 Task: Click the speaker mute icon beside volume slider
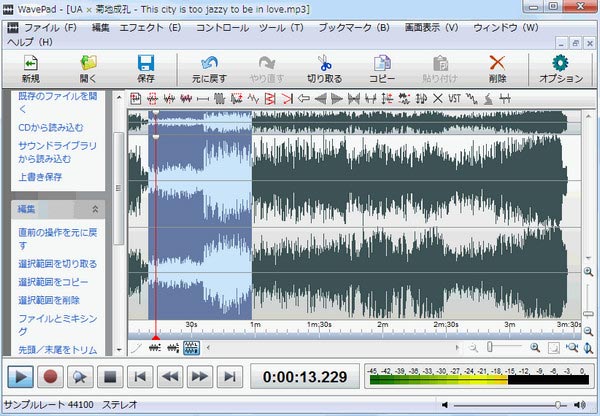click(445, 405)
